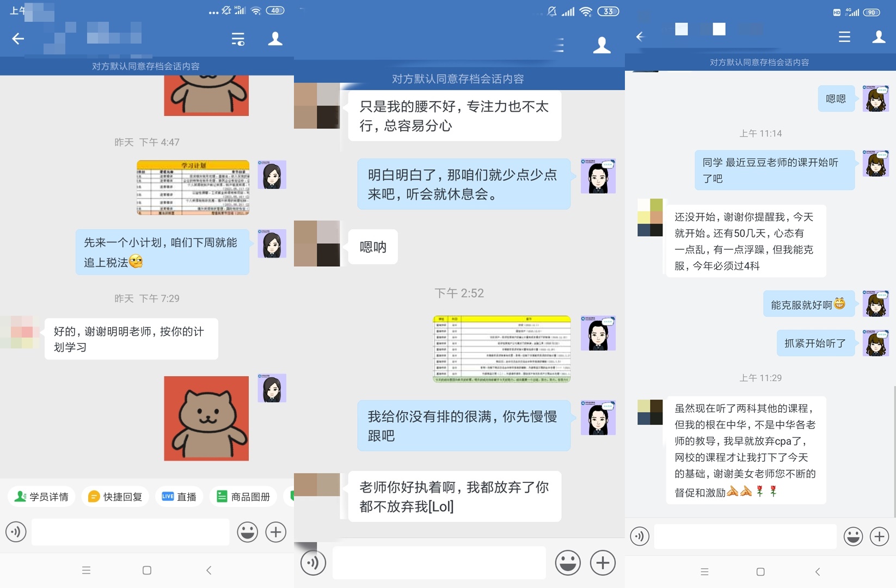The width and height of the screenshot is (896, 588).
Task: Tap the conversation list icon in left header
Action: click(x=238, y=39)
